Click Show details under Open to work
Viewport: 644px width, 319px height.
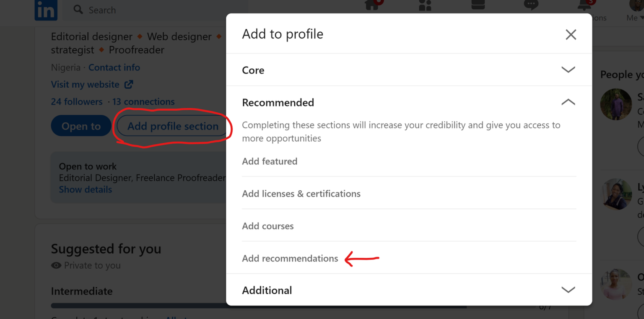tap(85, 189)
